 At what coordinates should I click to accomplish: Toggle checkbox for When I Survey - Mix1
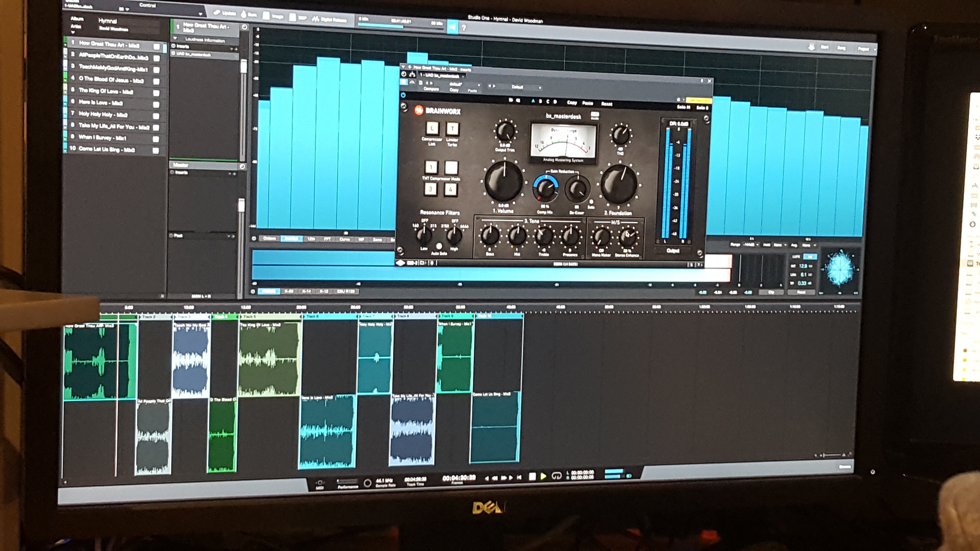click(156, 139)
